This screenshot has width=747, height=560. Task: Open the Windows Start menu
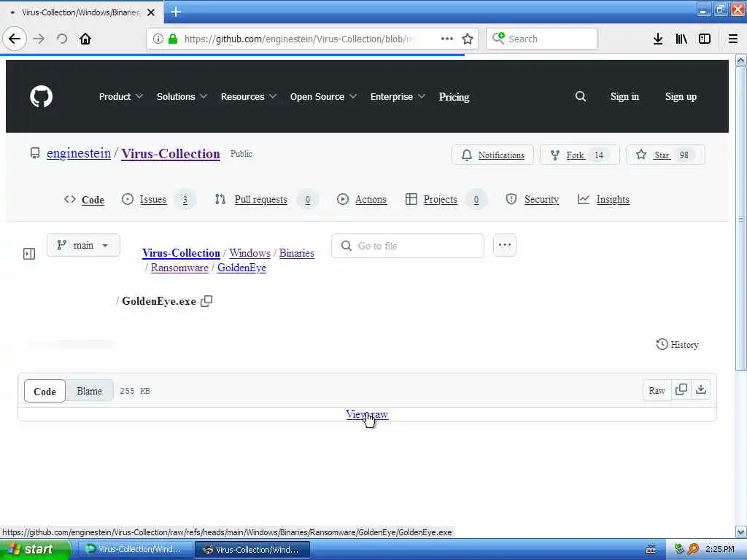point(34,550)
